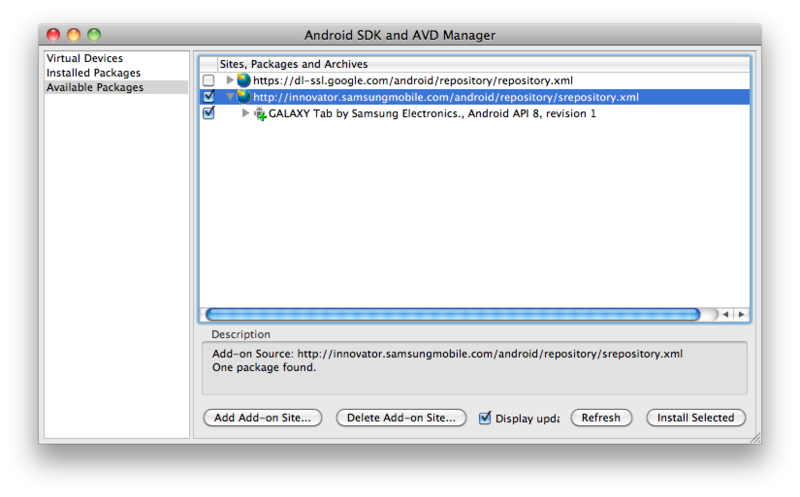Zoom the window with the green button
This screenshot has height=497, width=800.
click(94, 35)
